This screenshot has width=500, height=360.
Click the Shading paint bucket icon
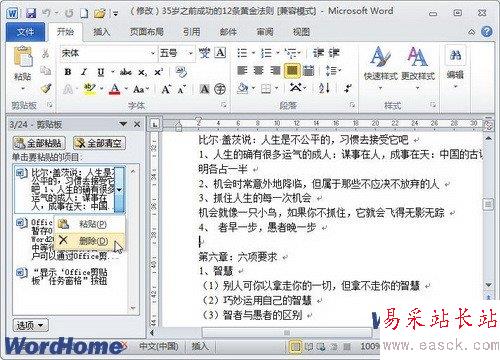tap(243, 89)
